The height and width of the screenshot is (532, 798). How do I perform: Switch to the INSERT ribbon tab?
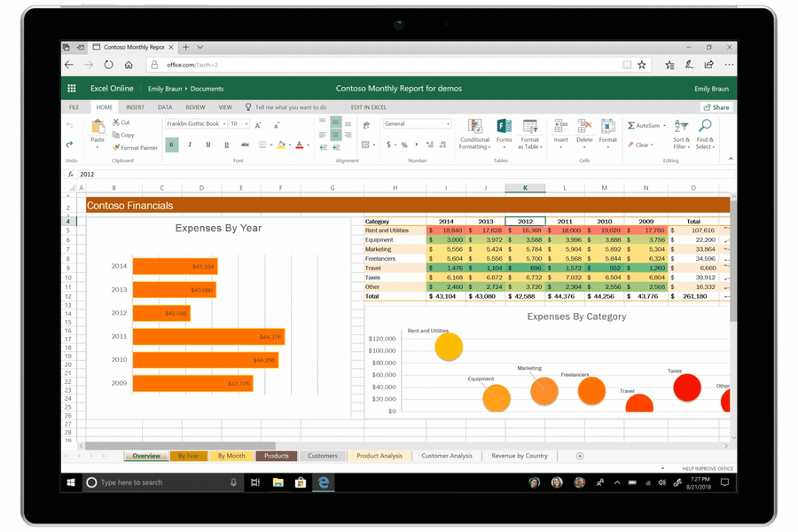pyautogui.click(x=134, y=106)
